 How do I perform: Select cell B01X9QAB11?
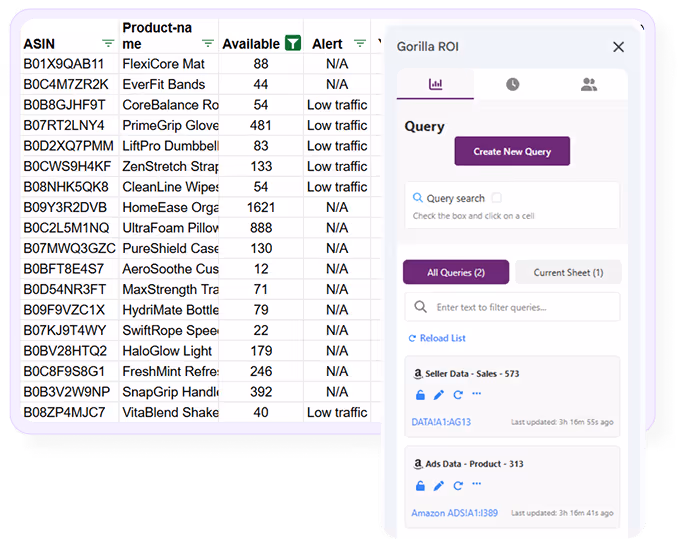click(x=70, y=64)
